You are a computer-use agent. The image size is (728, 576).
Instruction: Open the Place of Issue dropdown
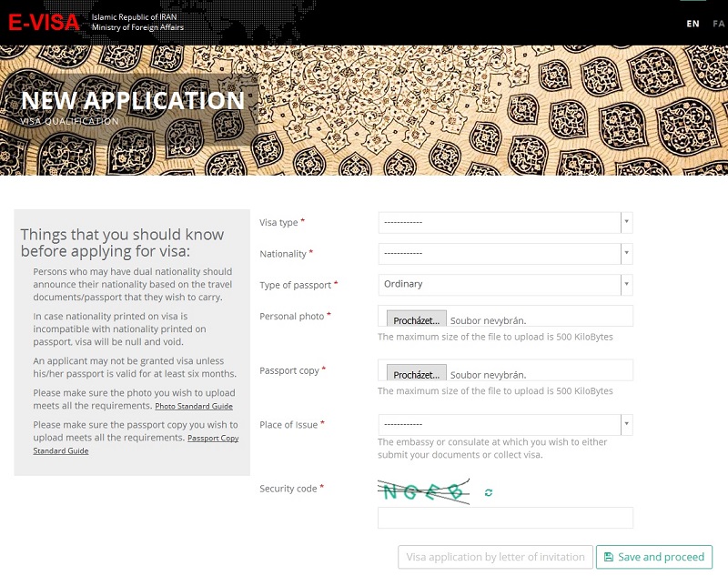click(x=505, y=424)
